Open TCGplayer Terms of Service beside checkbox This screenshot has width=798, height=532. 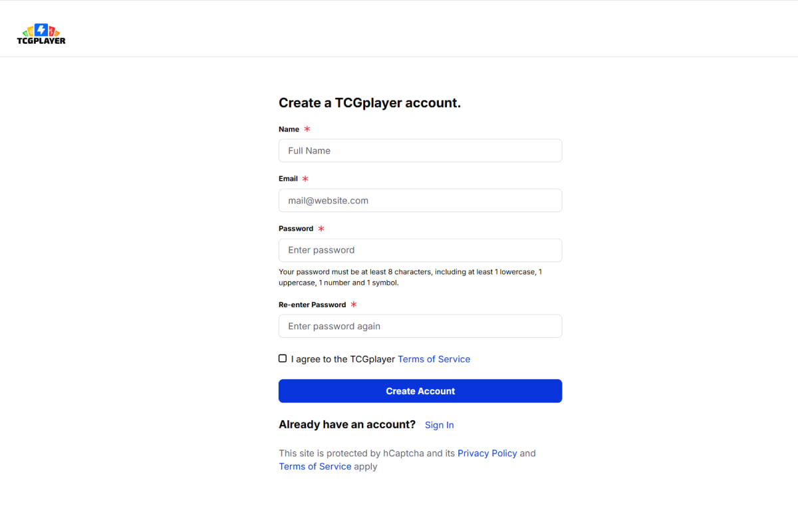point(434,359)
